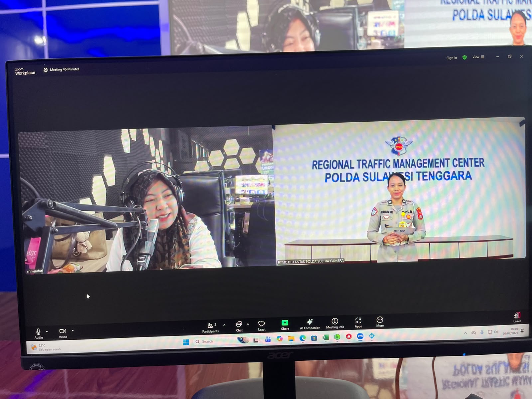Open the notifications bell icon
The height and width of the screenshot is (399, 532).
522,331
